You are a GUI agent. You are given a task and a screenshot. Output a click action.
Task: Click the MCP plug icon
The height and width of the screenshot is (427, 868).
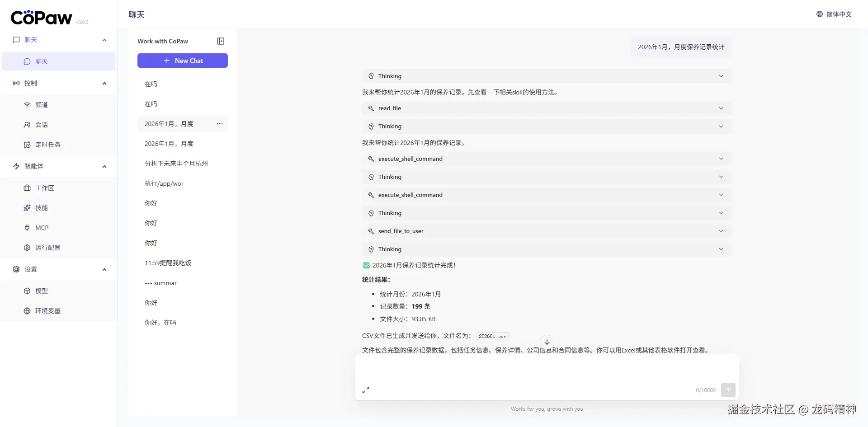(x=27, y=228)
